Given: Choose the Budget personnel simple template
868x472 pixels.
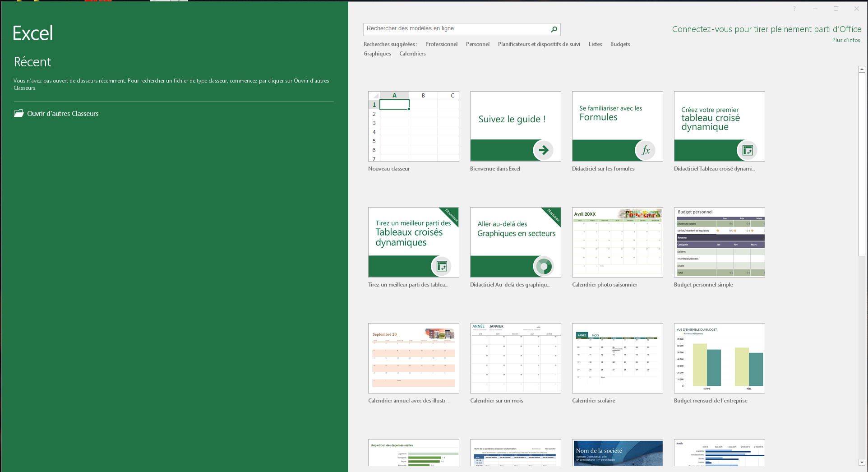Looking at the screenshot, I should click(719, 242).
